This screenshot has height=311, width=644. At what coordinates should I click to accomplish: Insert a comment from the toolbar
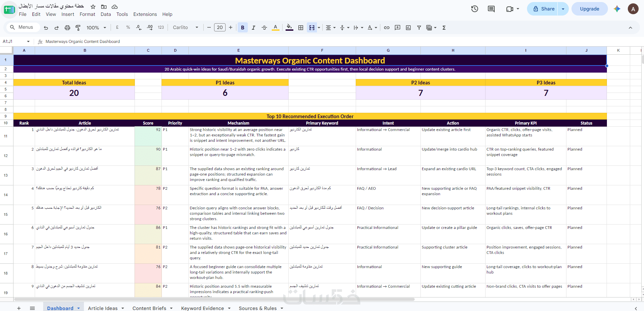[398, 28]
